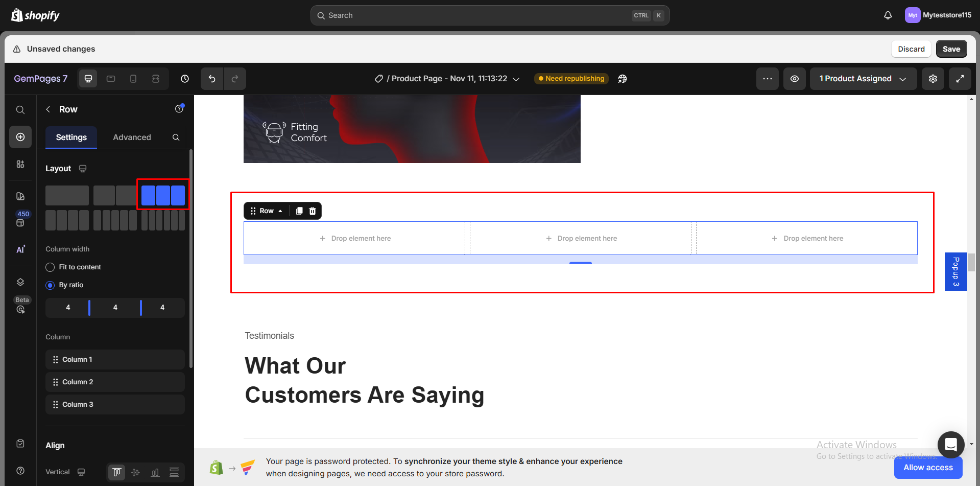
Task: Open the Shopify notifications bell
Action: coord(888,15)
